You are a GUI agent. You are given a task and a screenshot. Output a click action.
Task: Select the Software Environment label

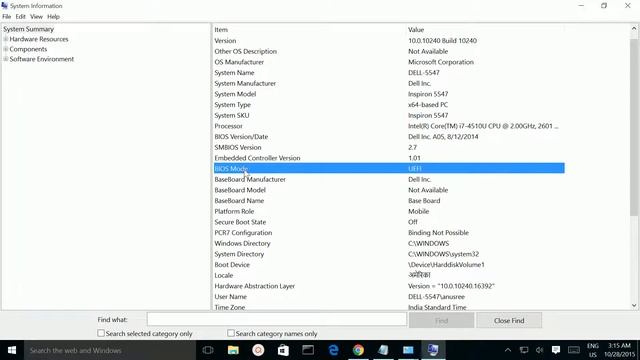tap(42, 59)
